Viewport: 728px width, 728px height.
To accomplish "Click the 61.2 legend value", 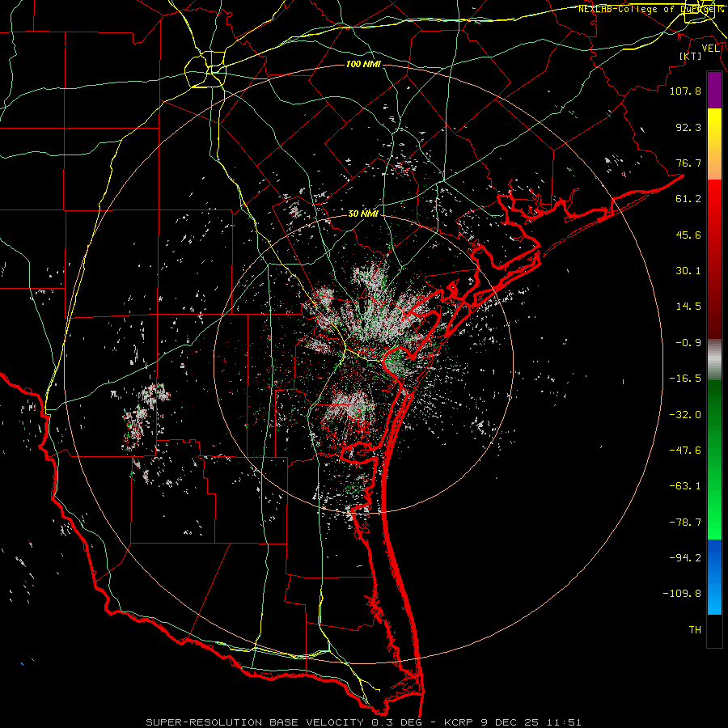I will coord(688,199).
